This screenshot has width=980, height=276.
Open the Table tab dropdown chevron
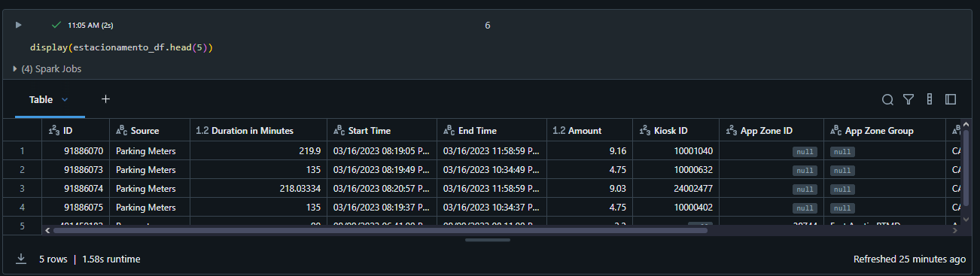(x=65, y=99)
